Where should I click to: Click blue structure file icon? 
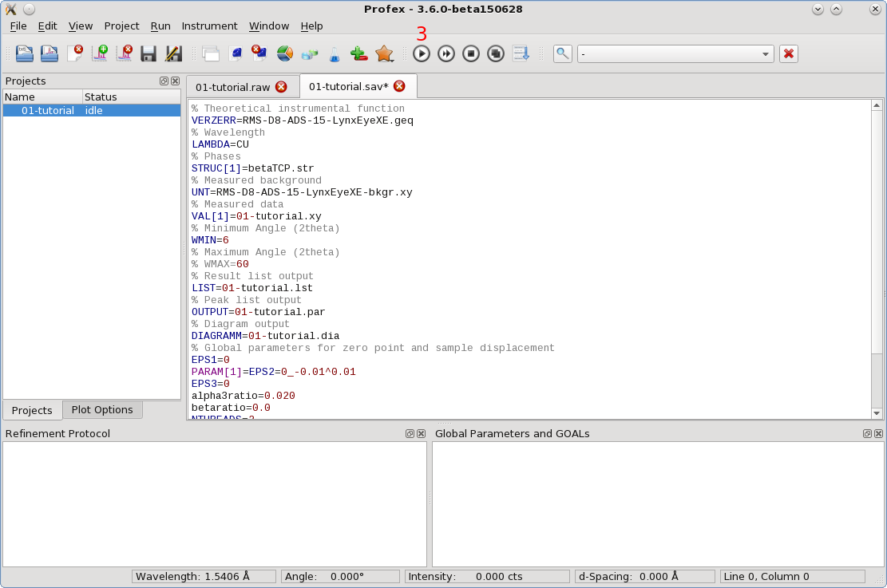(236, 53)
